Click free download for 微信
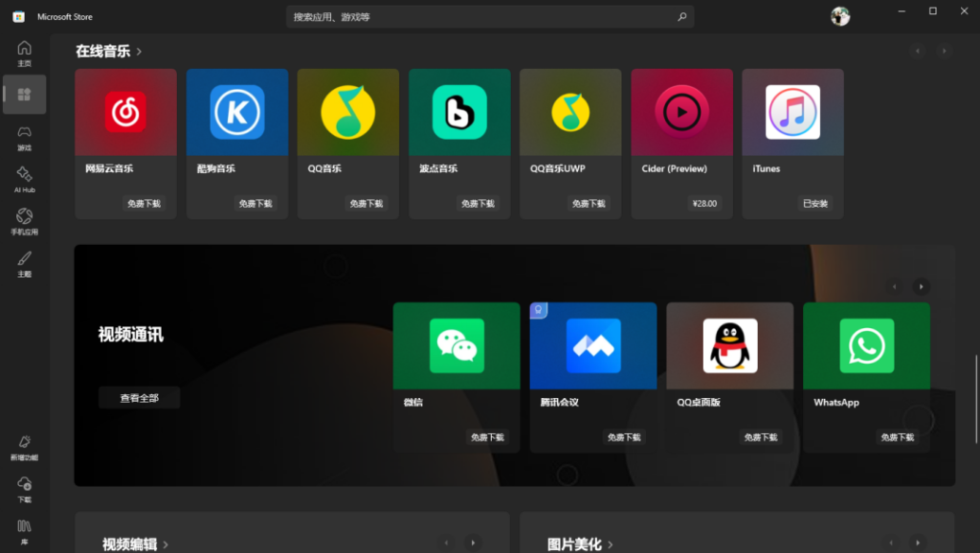The height and width of the screenshot is (553, 980). (487, 437)
